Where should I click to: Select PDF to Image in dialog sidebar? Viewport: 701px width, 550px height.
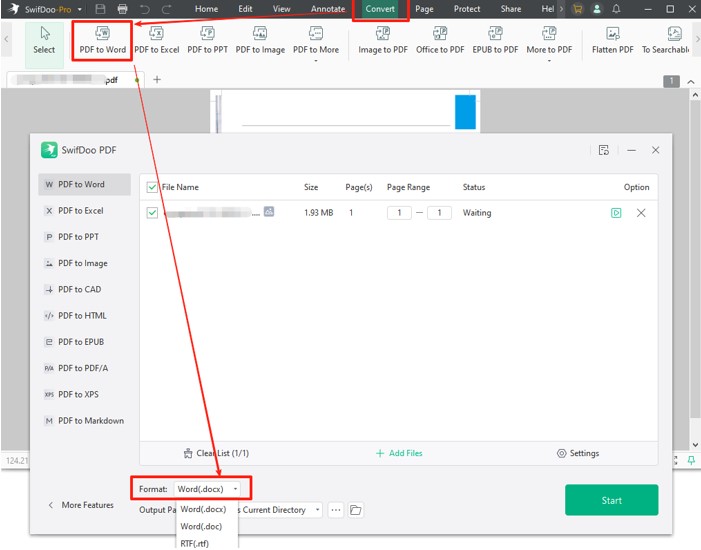[84, 263]
